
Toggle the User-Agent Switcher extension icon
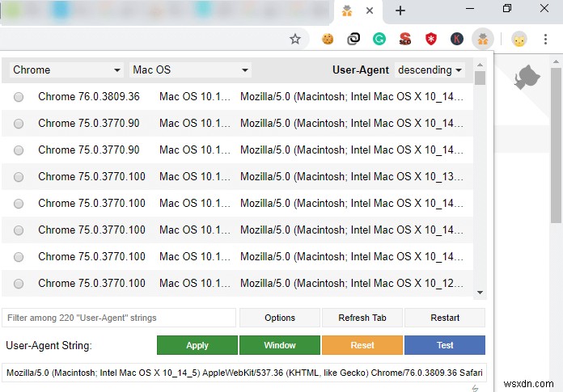point(483,39)
